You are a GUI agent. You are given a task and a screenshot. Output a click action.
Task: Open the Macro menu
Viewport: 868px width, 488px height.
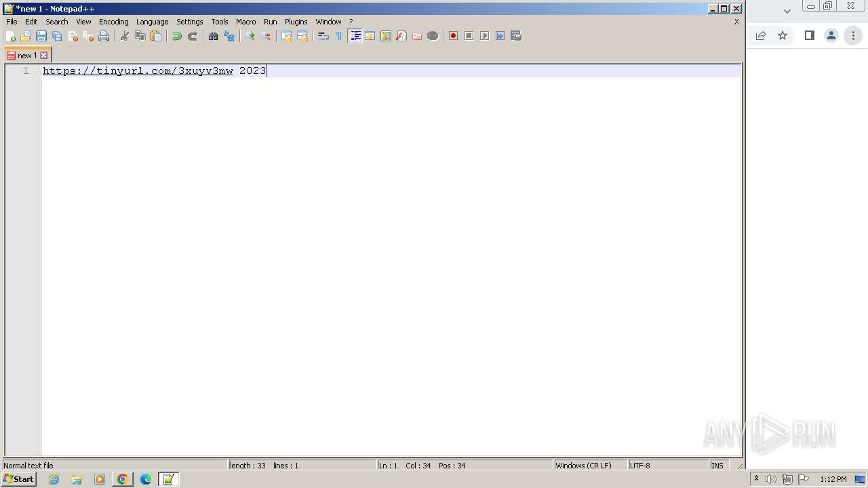coord(245,22)
